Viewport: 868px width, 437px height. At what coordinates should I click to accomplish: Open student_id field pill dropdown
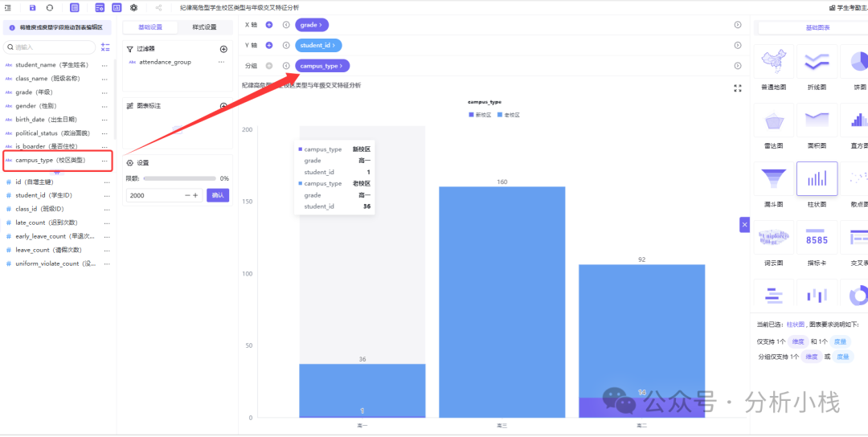(x=318, y=45)
